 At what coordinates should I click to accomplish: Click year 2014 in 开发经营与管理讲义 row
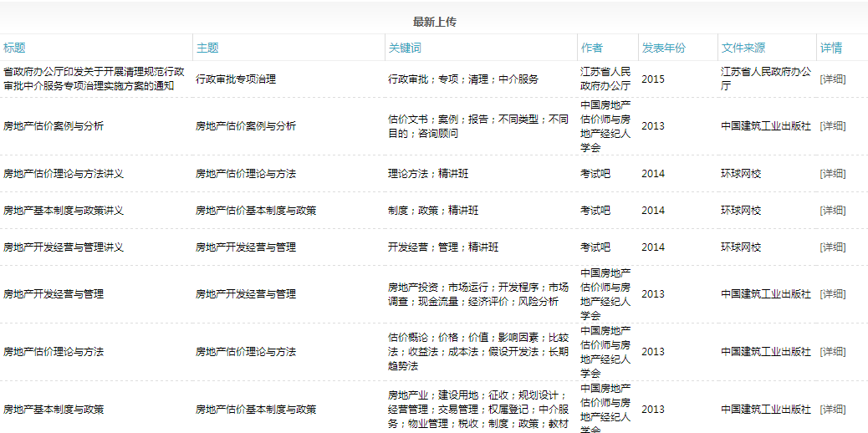tap(652, 247)
